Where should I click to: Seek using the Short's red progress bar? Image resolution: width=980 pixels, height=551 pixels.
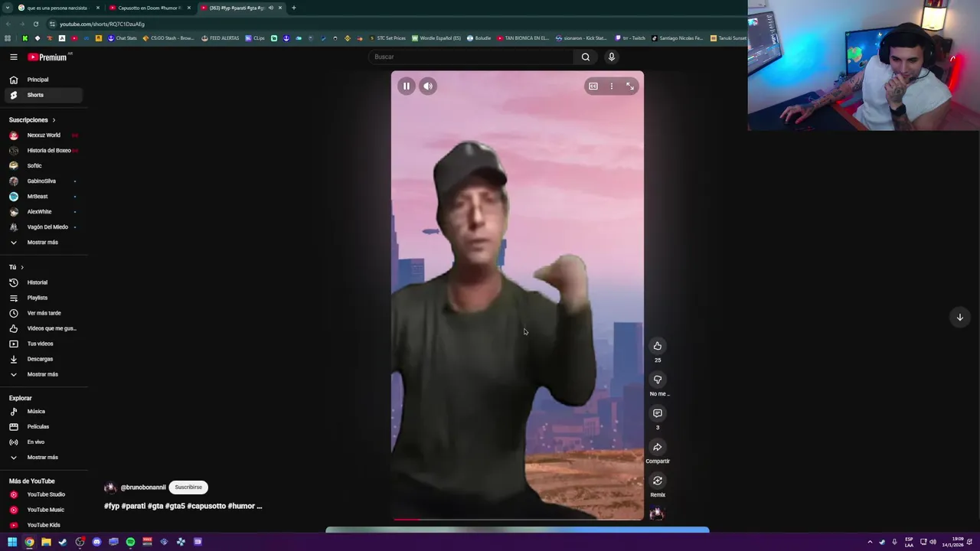(518, 519)
